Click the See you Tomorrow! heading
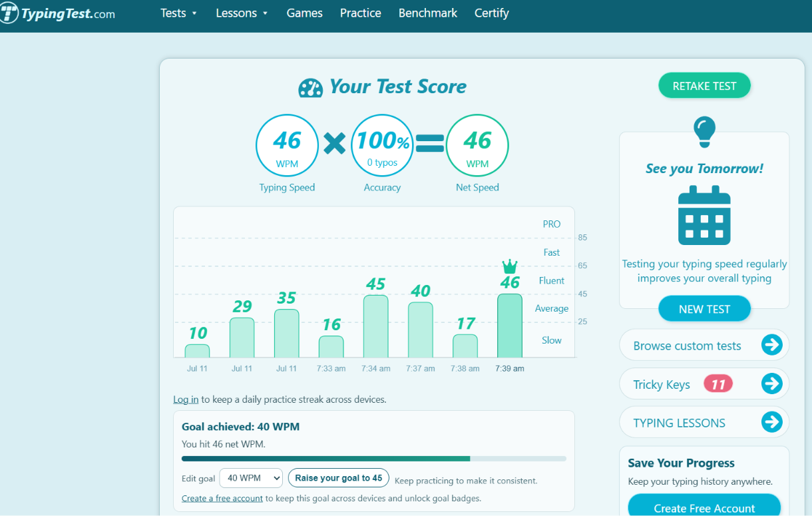 pos(704,168)
